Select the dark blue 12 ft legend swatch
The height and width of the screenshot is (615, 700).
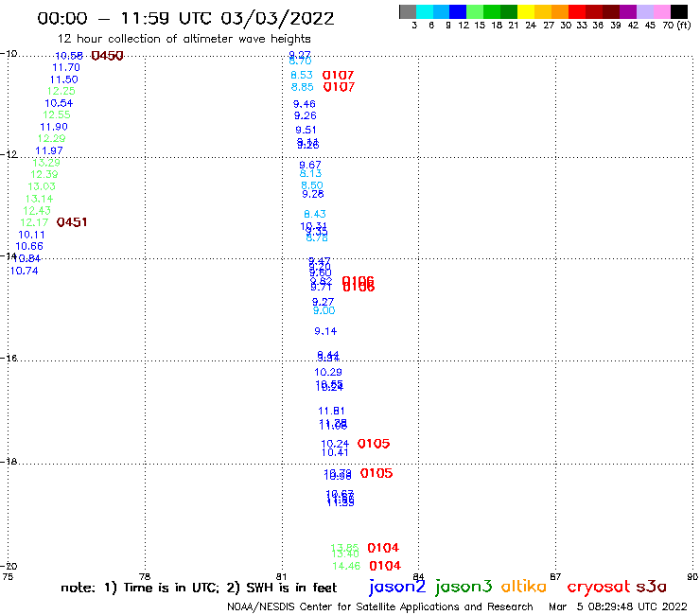[x=458, y=11]
